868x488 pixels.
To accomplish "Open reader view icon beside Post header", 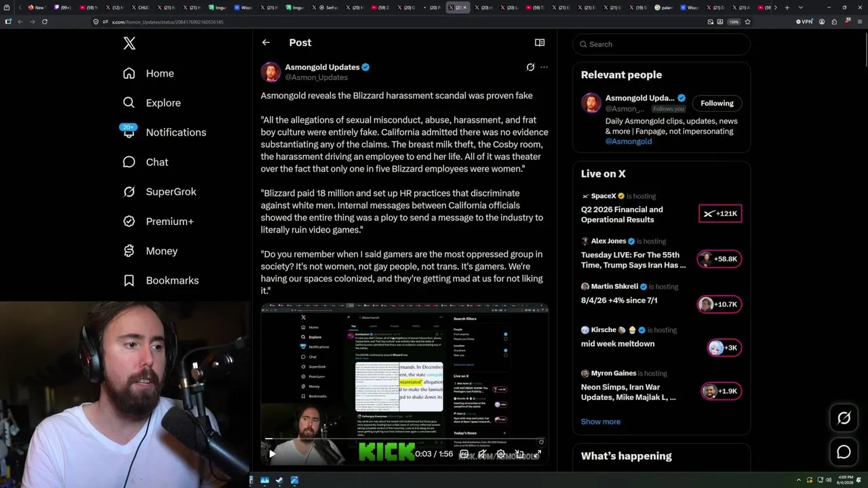I will pos(540,43).
